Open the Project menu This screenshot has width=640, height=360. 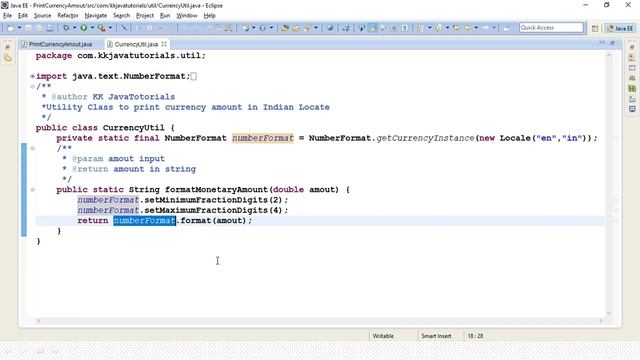[144, 16]
